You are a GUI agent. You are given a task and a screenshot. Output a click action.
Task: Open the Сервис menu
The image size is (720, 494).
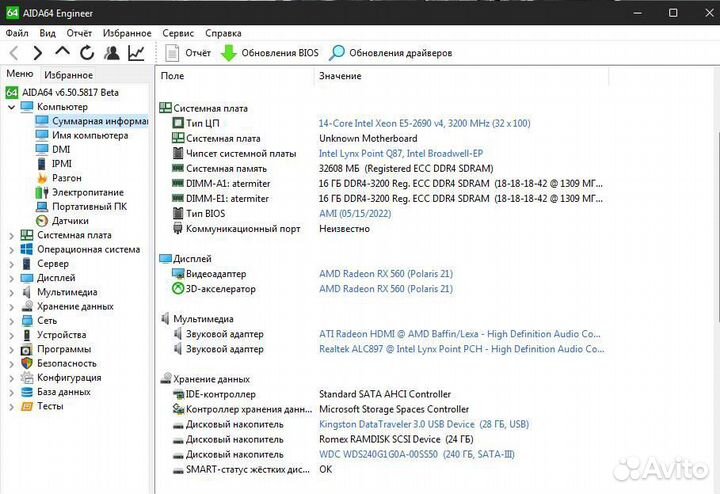178,33
